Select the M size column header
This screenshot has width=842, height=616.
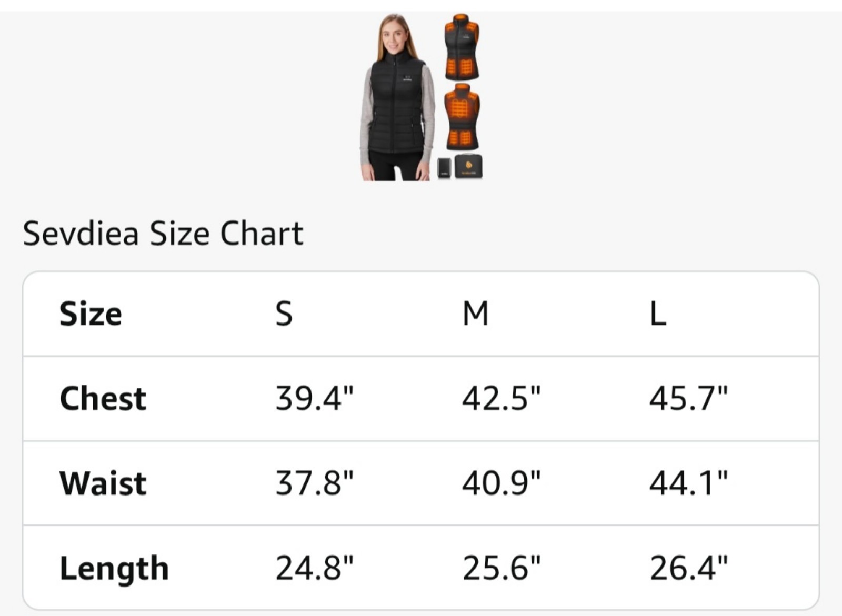(x=476, y=314)
